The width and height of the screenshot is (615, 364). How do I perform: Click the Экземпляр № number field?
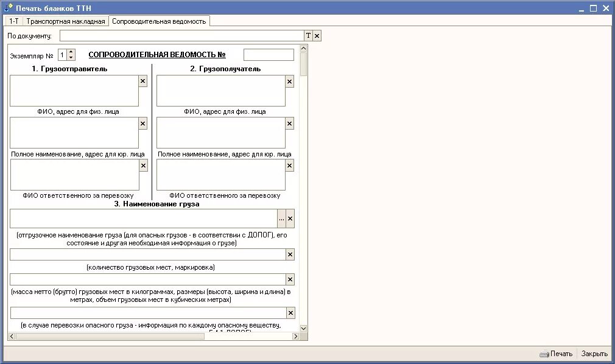(x=62, y=55)
